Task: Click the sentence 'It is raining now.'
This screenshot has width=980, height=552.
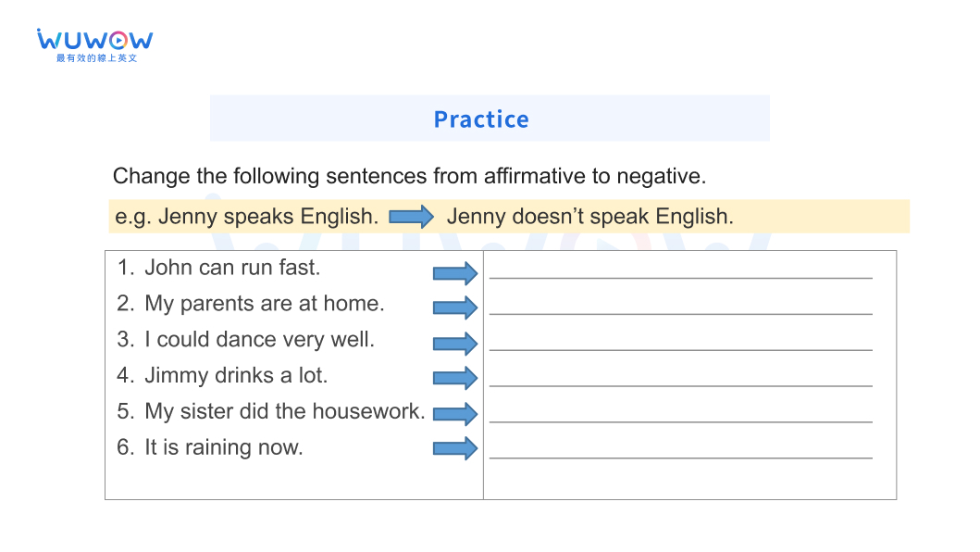Action: click(x=223, y=447)
